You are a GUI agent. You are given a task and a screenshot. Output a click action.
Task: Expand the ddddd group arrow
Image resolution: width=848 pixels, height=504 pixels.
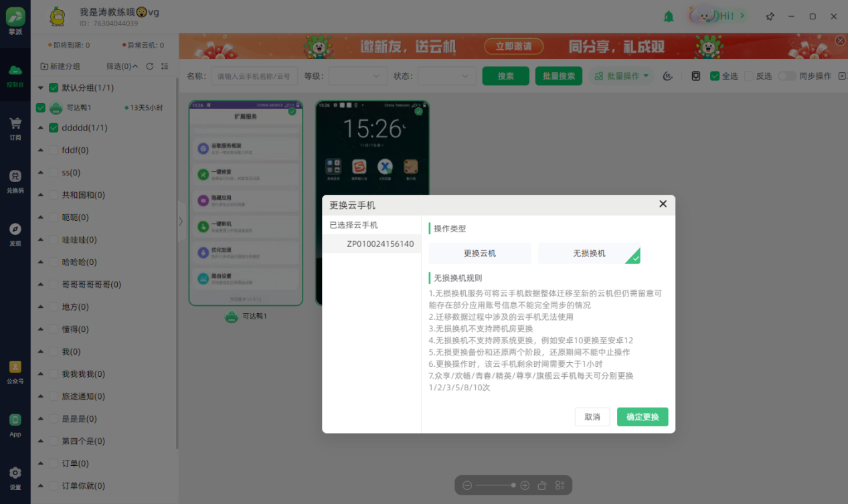click(41, 128)
